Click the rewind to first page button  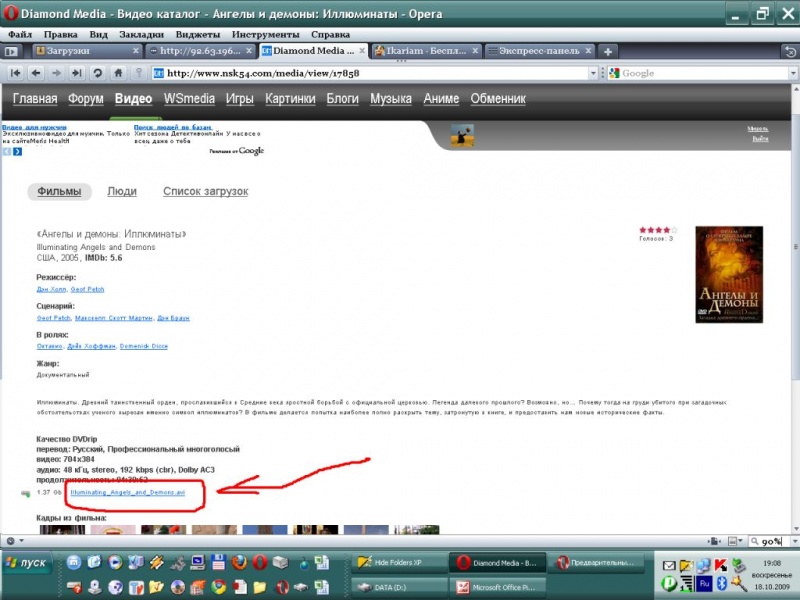16,73
